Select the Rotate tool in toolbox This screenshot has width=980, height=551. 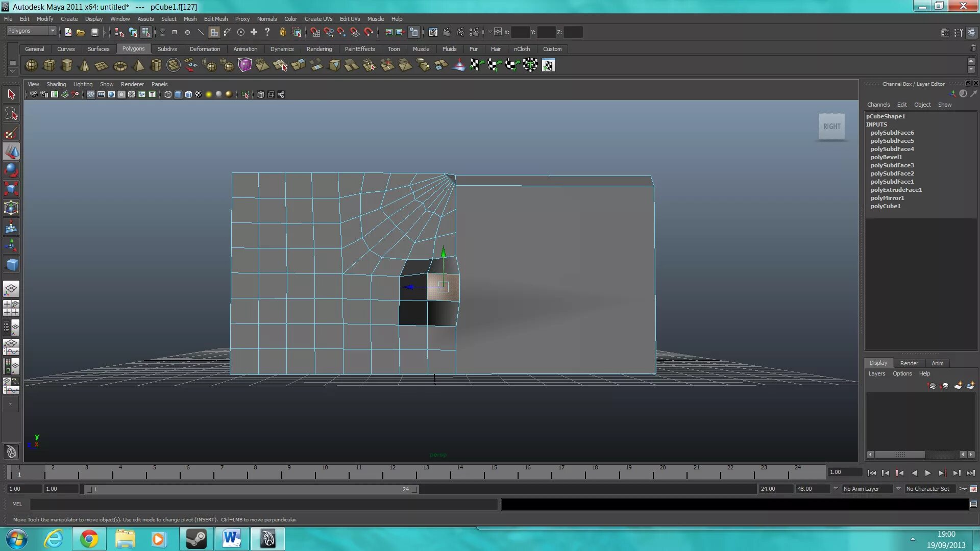[11, 170]
